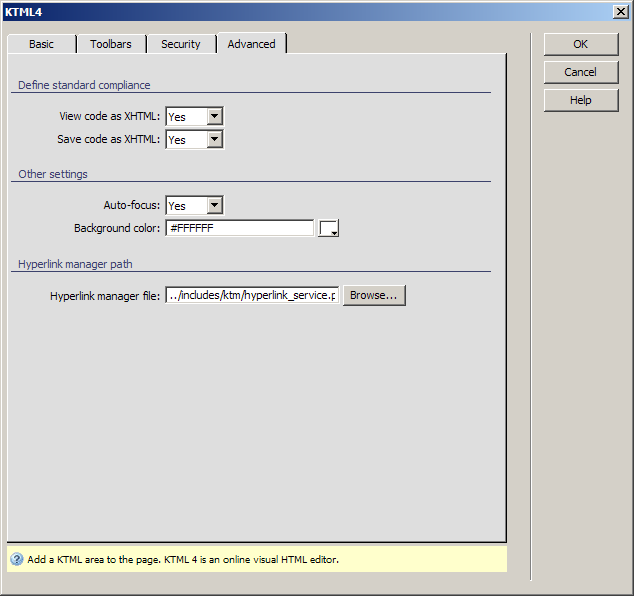The width and height of the screenshot is (634, 596).
Task: Open the Auto-focus dropdown
Action: [x=194, y=205]
